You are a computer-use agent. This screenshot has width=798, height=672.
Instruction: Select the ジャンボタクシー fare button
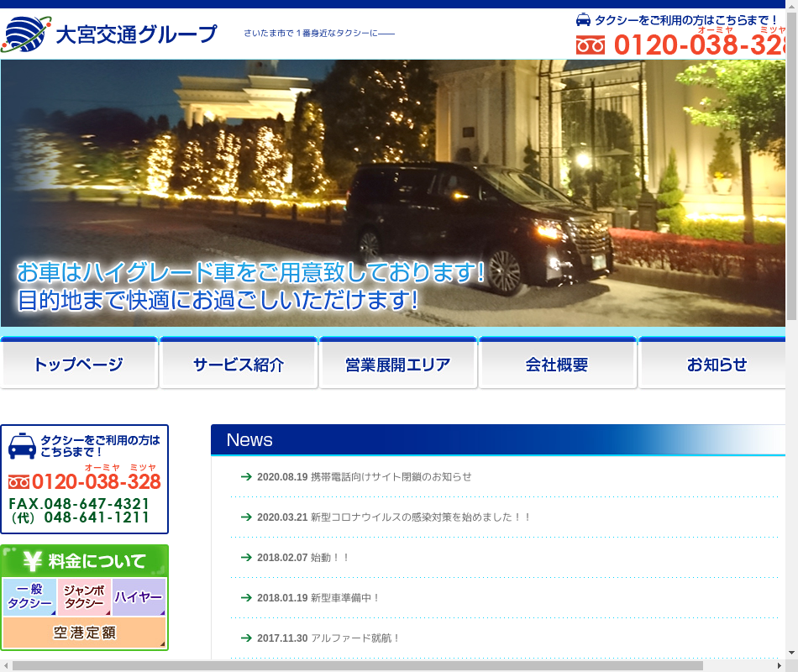84,597
